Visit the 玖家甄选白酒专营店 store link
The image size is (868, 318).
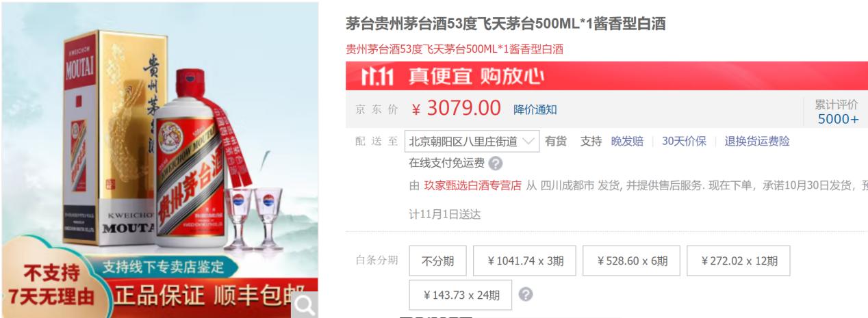tap(472, 186)
